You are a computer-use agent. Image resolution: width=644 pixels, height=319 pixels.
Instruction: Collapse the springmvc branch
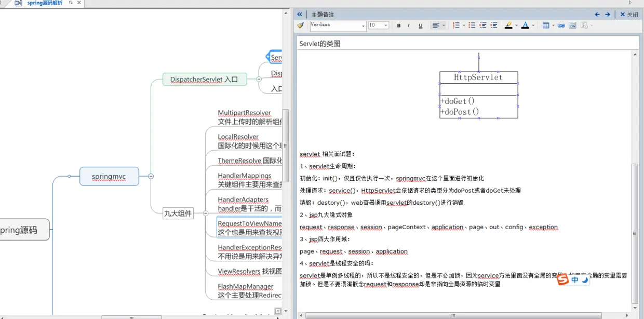click(151, 176)
